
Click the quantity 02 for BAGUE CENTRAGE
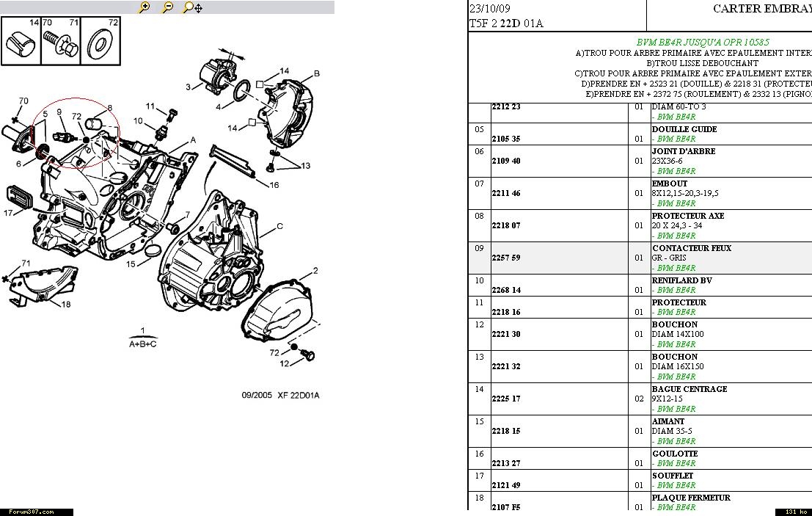tap(638, 399)
